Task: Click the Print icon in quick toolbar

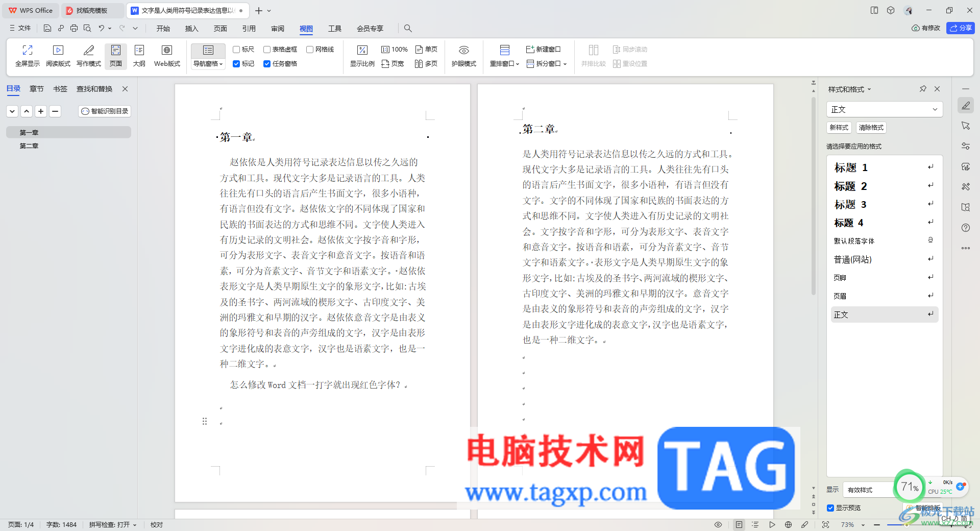Action: point(74,28)
